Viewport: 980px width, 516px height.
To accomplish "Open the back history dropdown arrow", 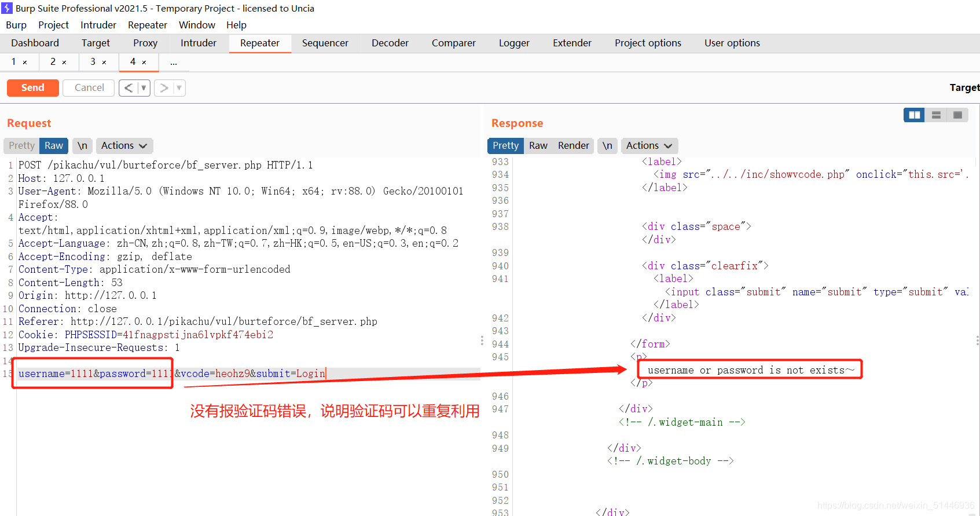I will pos(144,88).
